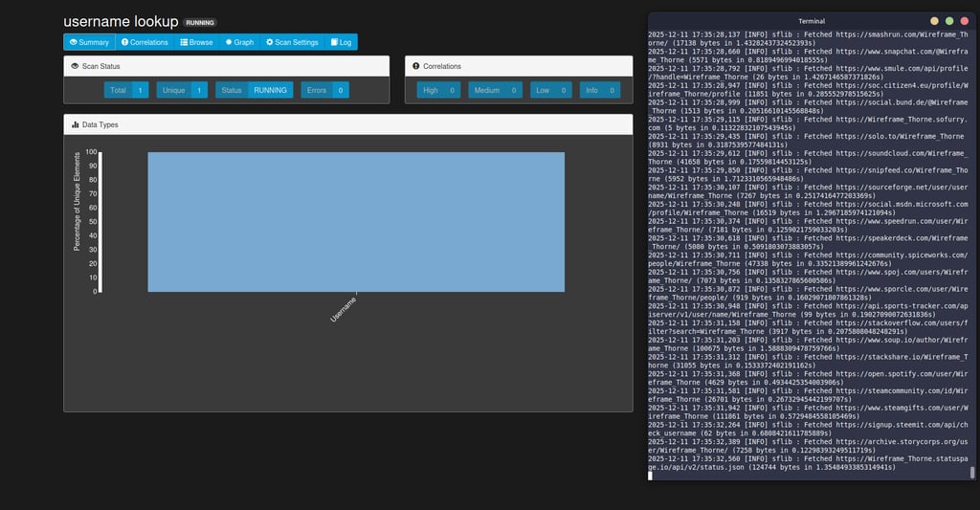Click the eye icon in Scan Status header
This screenshot has height=510, width=980.
tap(75, 66)
